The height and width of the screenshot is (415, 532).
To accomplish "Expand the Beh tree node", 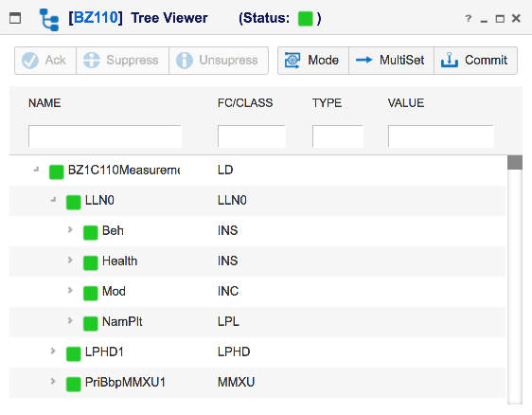I will [x=70, y=229].
